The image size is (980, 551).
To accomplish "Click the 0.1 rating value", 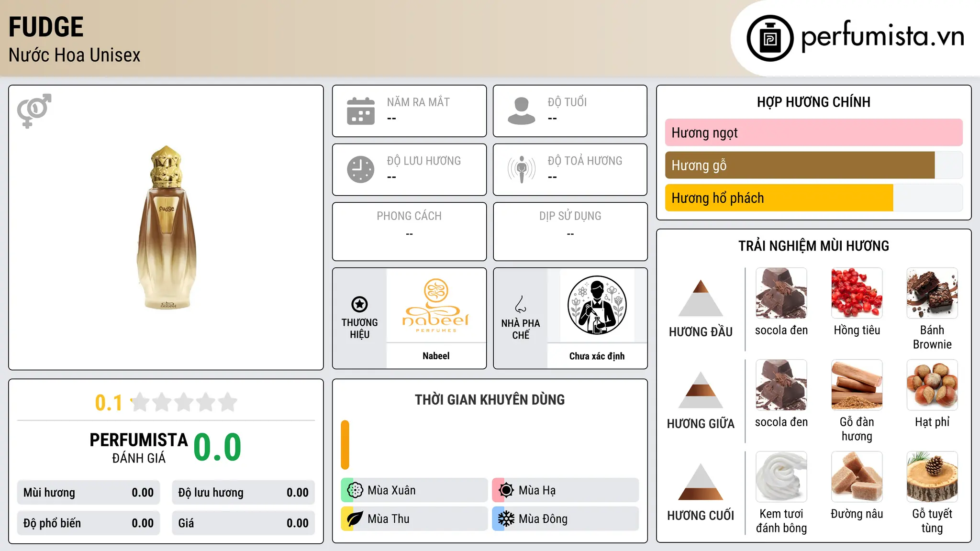I will pos(109,403).
